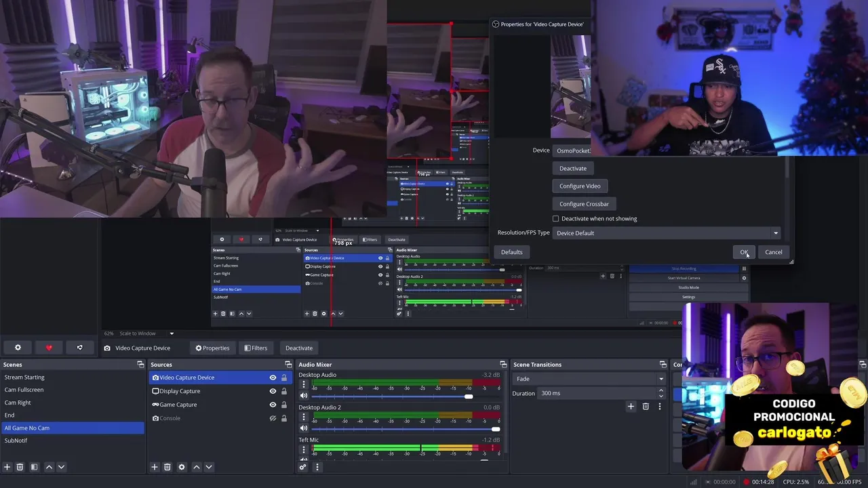The height and width of the screenshot is (488, 868).
Task: Select Cam Right in main Scenes list
Action: point(73,403)
